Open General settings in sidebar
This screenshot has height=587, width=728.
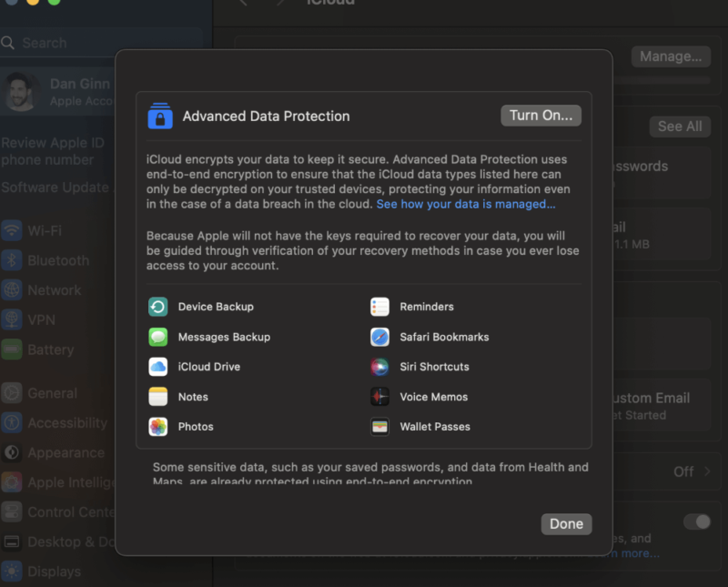[x=53, y=393]
